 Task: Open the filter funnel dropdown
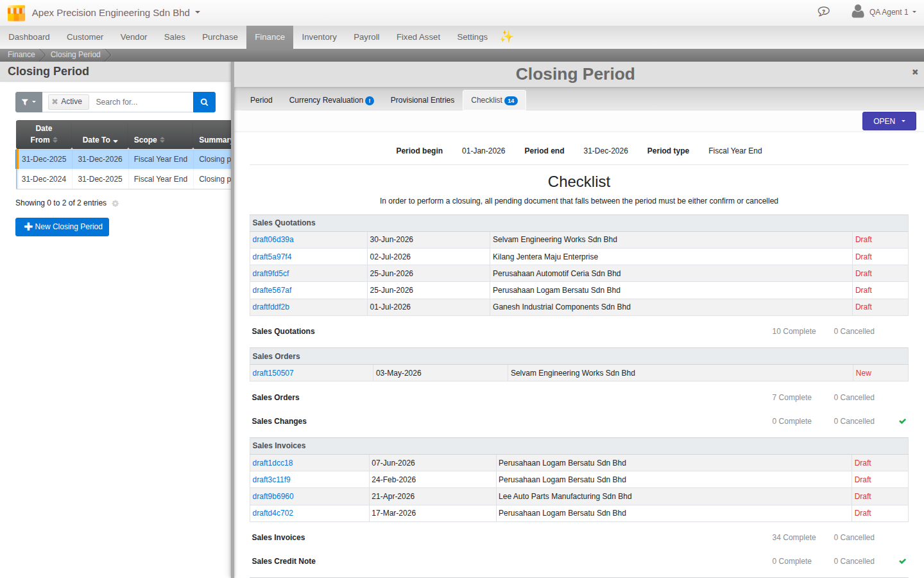coord(29,102)
